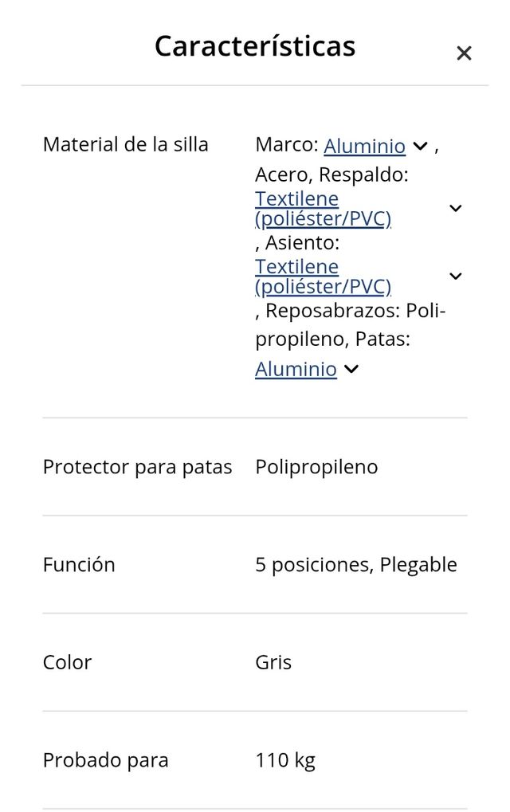
Task: Click the Color row label
Action: tap(67, 662)
